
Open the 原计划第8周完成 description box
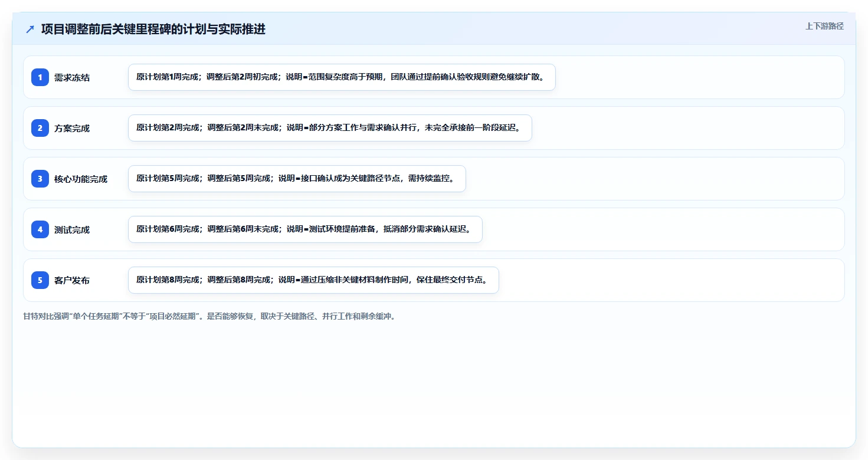(x=313, y=280)
